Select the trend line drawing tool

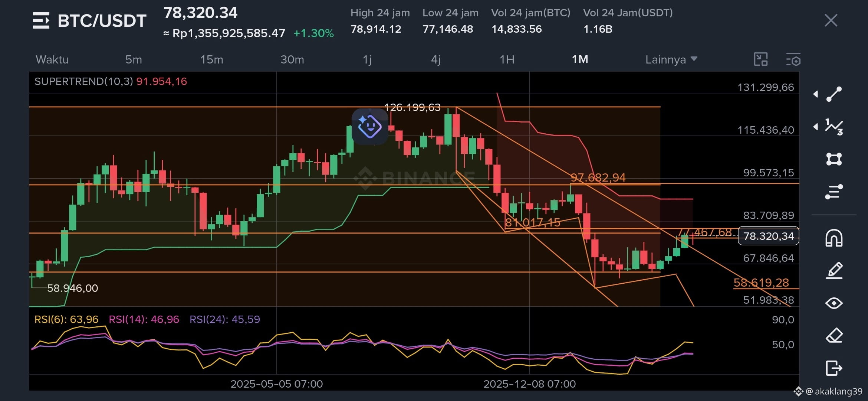coord(834,94)
